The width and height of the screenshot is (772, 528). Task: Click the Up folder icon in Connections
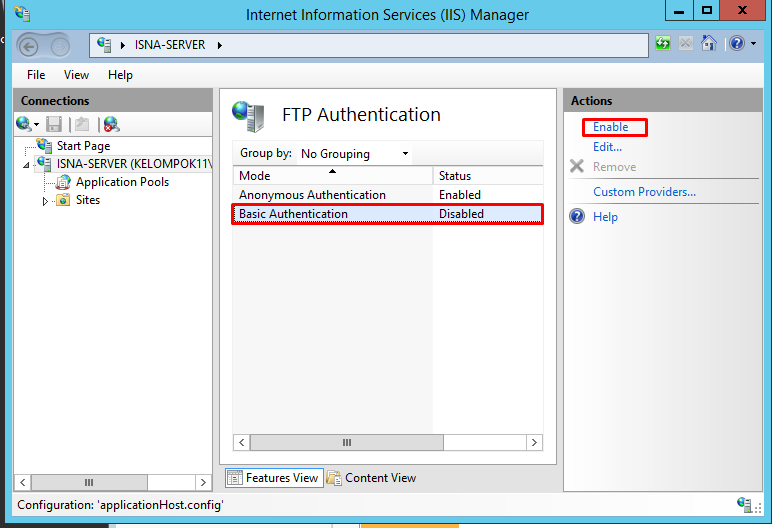click(82, 124)
